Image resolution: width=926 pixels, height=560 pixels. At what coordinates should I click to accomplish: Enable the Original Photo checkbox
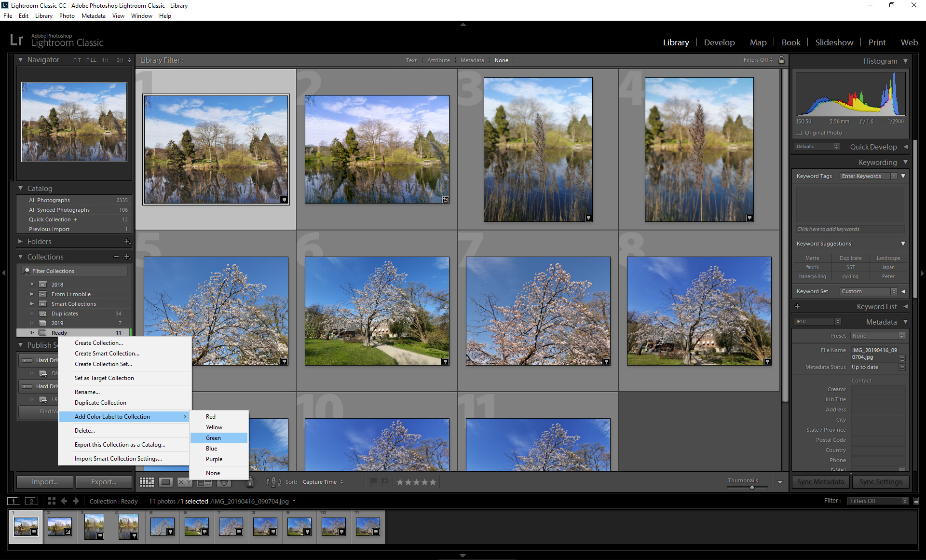click(799, 133)
